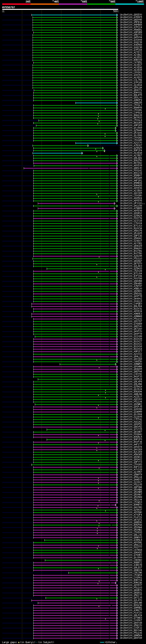
Task: Select hit label UniRef100_Q41158
Action: click(131, 206)
